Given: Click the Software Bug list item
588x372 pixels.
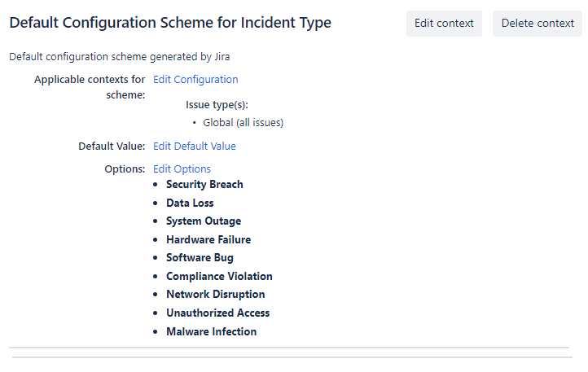Looking at the screenshot, I should point(200,258).
